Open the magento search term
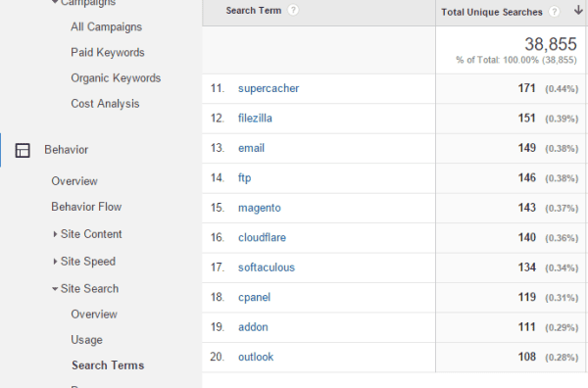This screenshot has width=588, height=388. click(x=260, y=208)
